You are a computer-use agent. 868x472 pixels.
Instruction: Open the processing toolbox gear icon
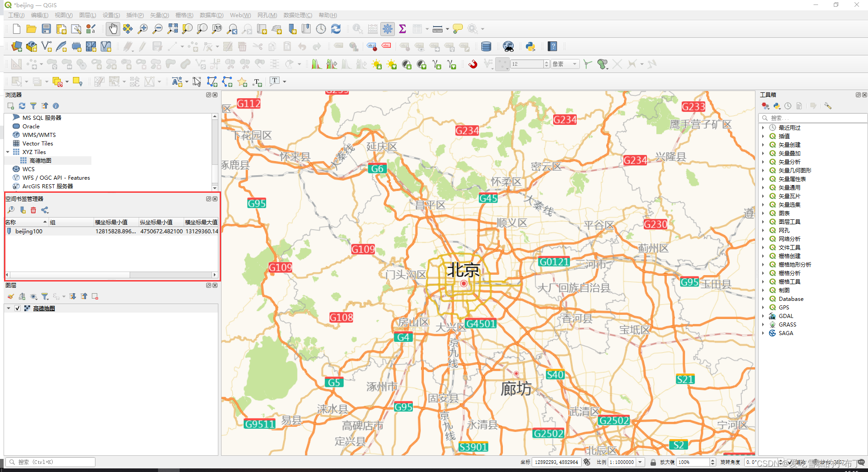[387, 29]
